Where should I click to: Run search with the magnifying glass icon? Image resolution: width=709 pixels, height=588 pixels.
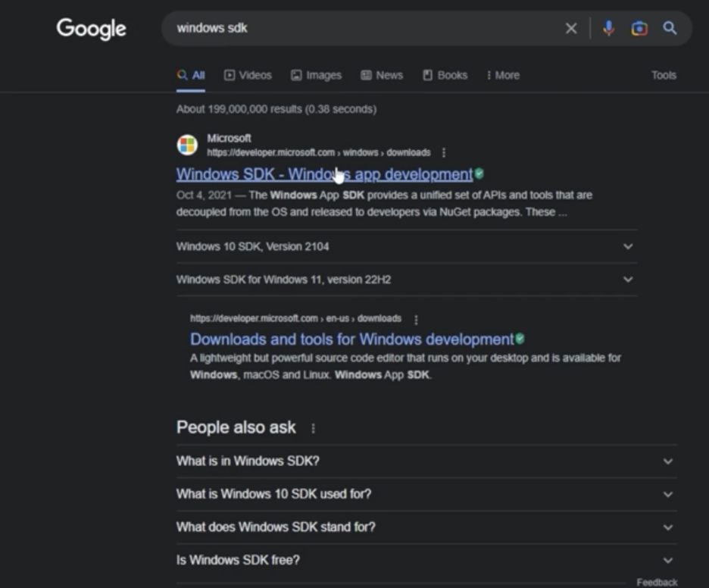[670, 29]
